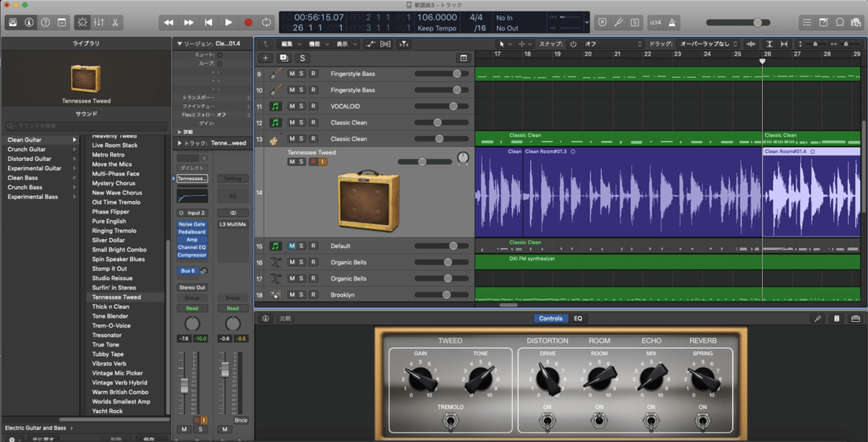Collapse the region inspector disclosure triangle
Screen dimensions: 868x442
pyautogui.click(x=179, y=44)
